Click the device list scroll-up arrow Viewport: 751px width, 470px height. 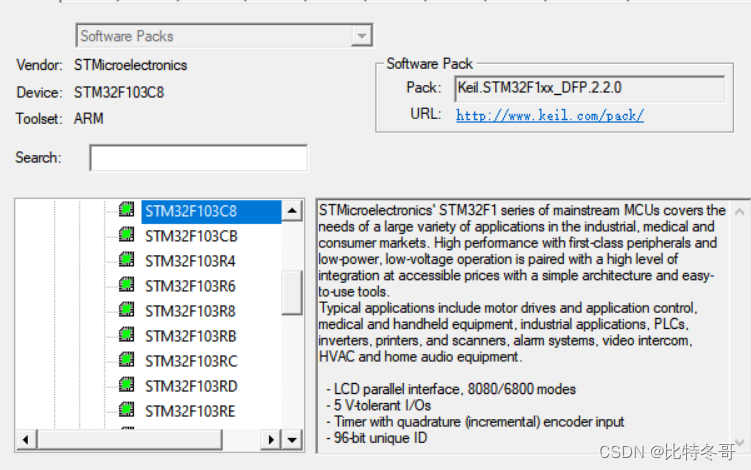tap(292, 211)
